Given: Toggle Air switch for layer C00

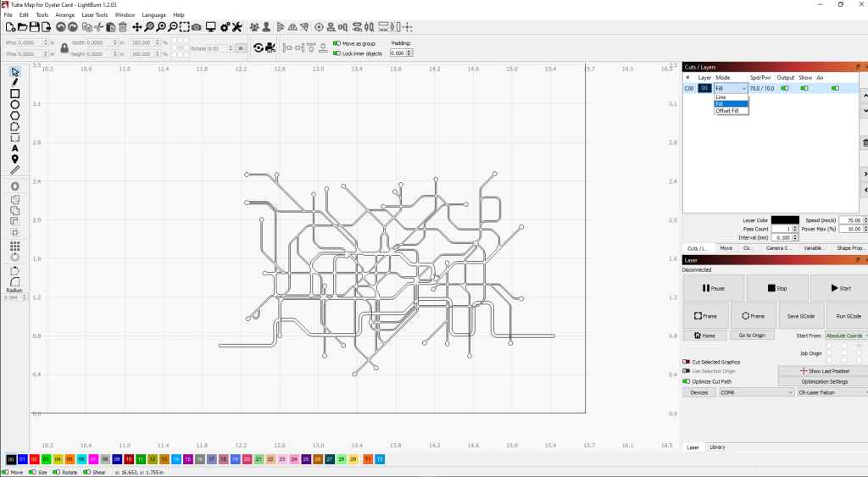Looking at the screenshot, I should pos(835,88).
